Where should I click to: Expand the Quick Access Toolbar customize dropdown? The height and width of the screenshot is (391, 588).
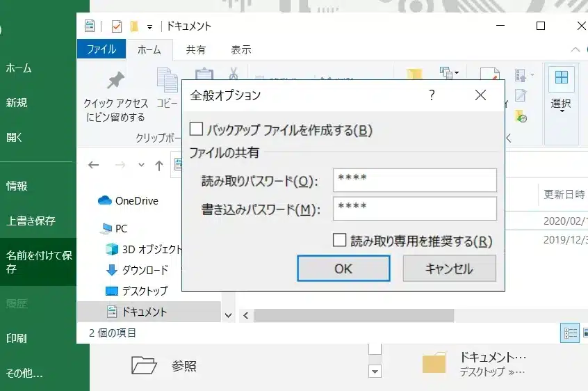tap(149, 26)
